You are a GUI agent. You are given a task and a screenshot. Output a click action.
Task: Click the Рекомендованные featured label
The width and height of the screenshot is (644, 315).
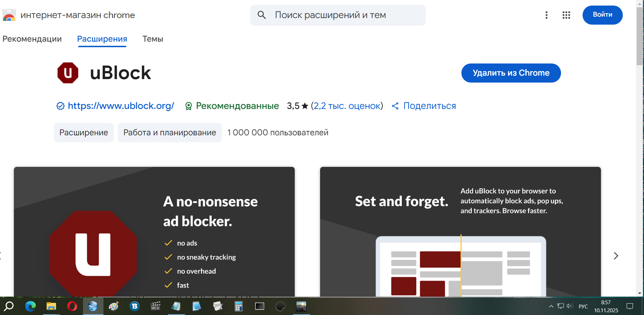tap(237, 106)
